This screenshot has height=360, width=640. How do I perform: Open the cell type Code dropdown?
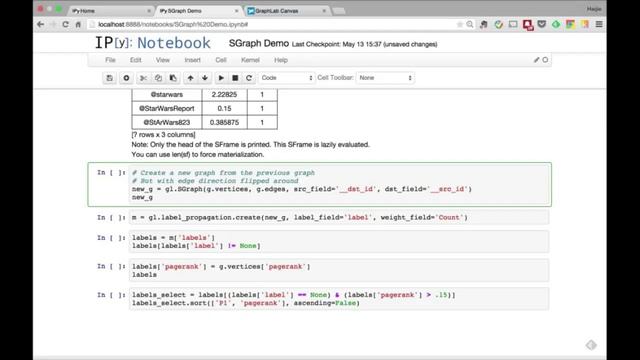point(287,78)
